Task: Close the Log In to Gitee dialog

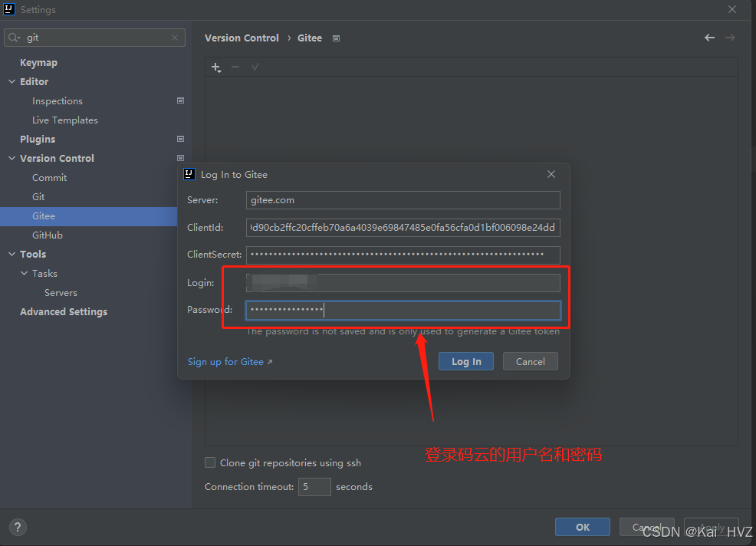Action: point(551,174)
